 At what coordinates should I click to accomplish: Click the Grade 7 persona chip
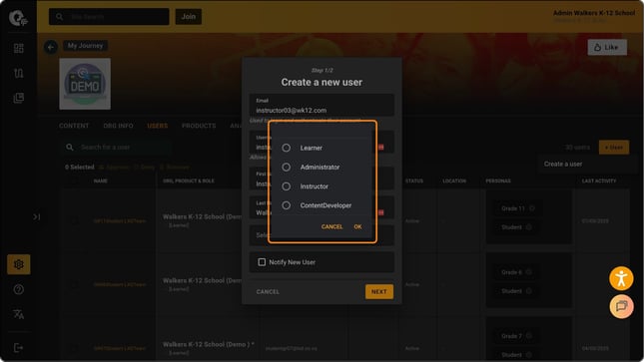[515, 336]
